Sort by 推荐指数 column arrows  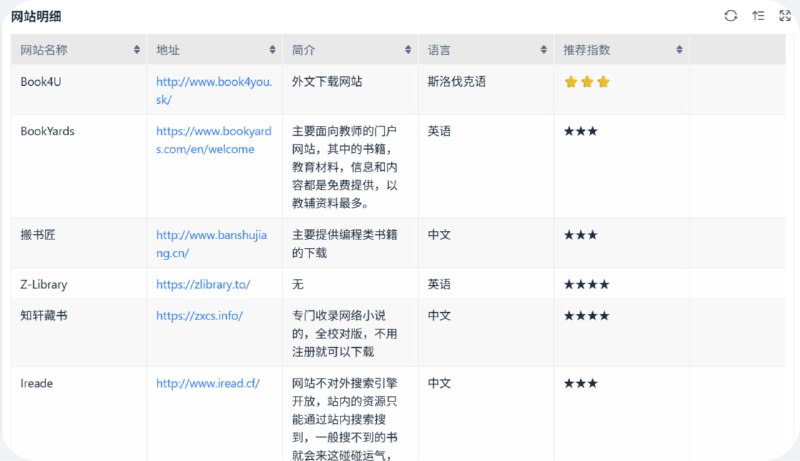[x=680, y=49]
